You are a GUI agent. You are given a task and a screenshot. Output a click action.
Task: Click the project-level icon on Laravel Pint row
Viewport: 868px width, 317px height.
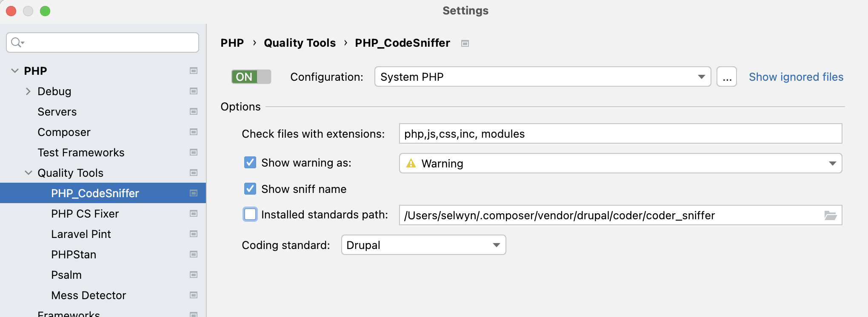(194, 234)
